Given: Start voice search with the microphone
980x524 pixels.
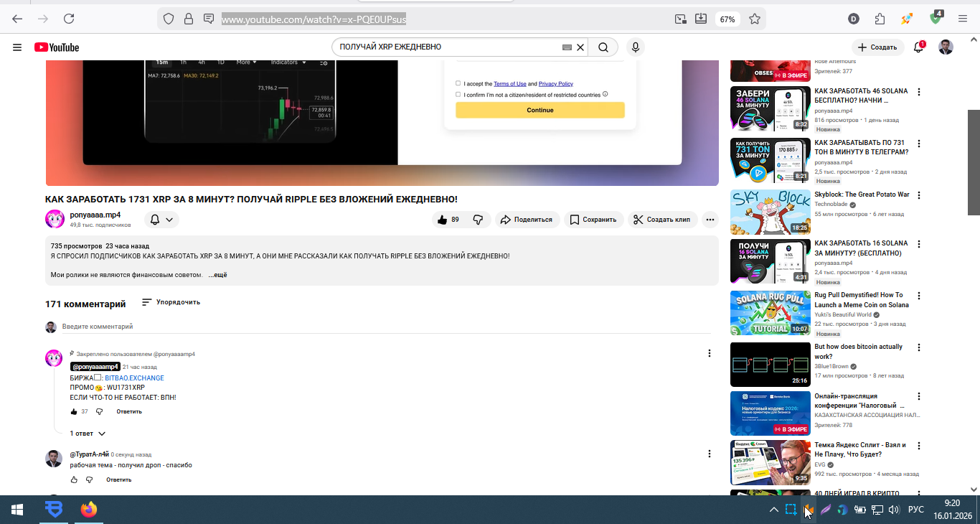Looking at the screenshot, I should click(635, 47).
